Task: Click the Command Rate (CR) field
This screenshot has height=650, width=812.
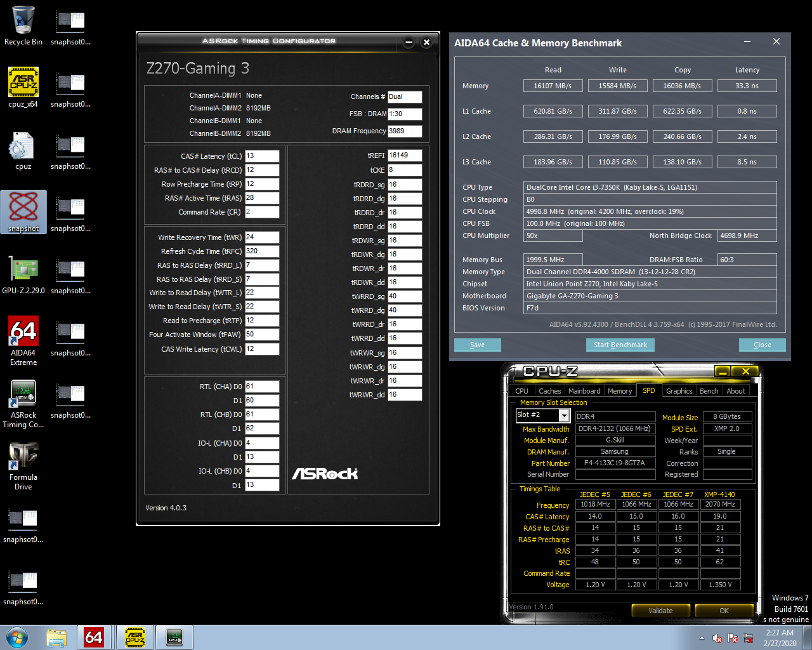Action: point(262,212)
